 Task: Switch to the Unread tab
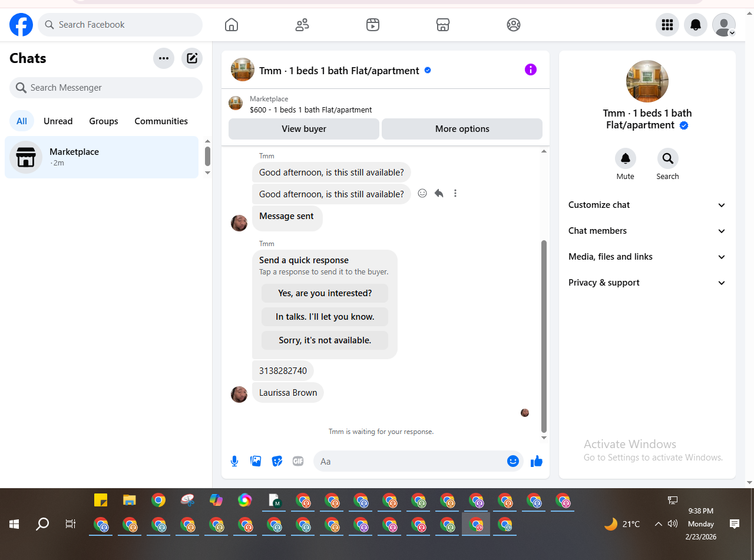pyautogui.click(x=58, y=121)
